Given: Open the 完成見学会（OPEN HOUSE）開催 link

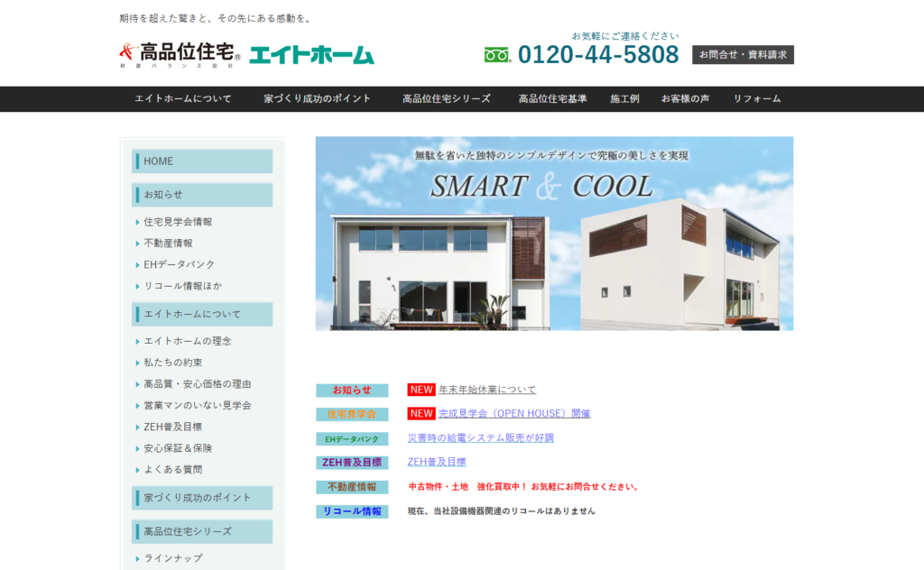Looking at the screenshot, I should pyautogui.click(x=514, y=413).
